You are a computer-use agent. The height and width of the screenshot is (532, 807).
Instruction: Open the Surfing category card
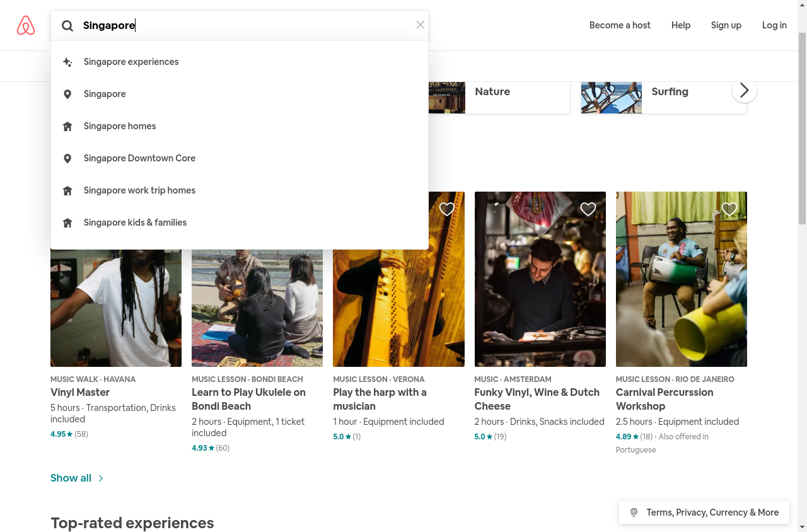coord(663,92)
